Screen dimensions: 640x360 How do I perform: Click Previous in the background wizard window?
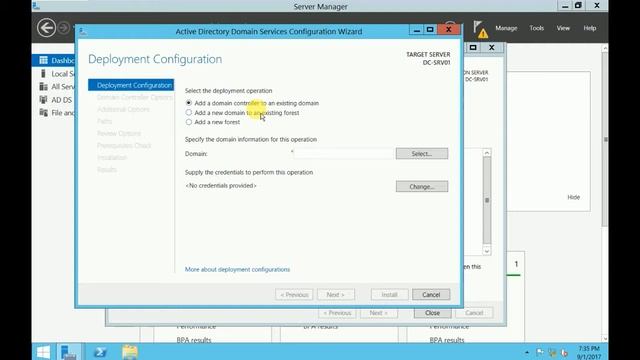pos(337,313)
